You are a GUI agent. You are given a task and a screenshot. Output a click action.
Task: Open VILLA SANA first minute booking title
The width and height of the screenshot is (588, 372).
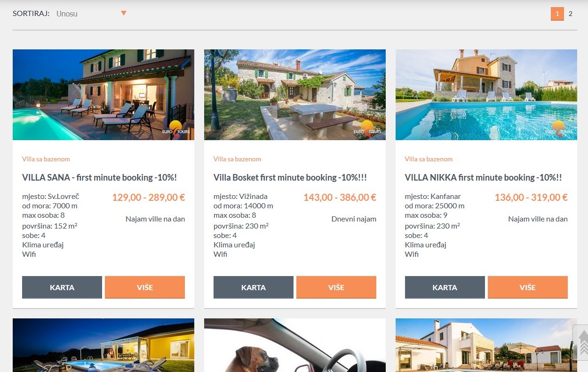pos(99,178)
